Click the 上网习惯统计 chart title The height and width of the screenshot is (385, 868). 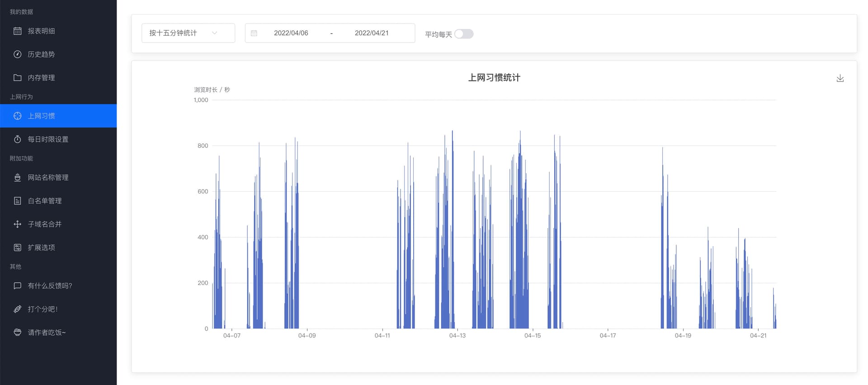point(494,78)
